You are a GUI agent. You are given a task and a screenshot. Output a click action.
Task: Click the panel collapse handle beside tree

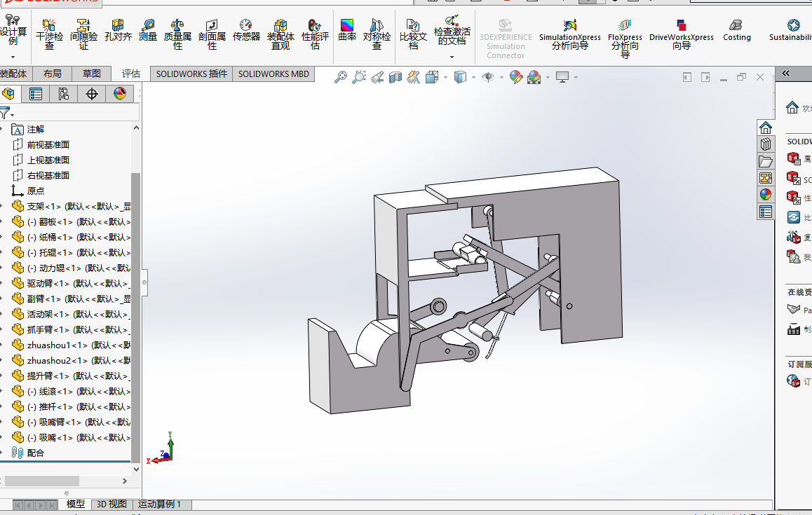tap(144, 282)
